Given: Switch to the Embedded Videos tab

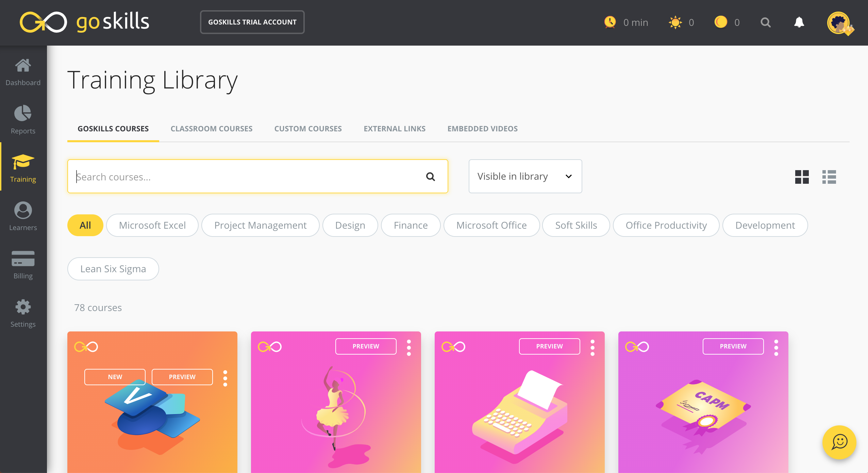Looking at the screenshot, I should pos(482,129).
